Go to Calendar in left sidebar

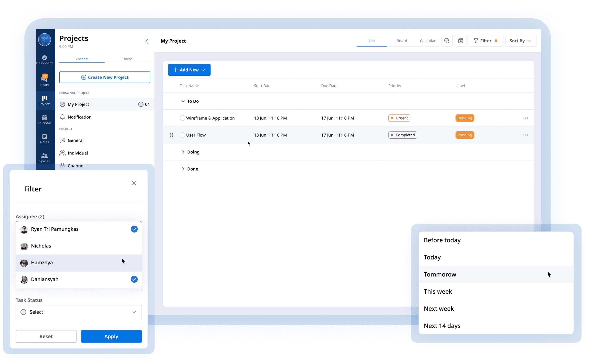[44, 120]
